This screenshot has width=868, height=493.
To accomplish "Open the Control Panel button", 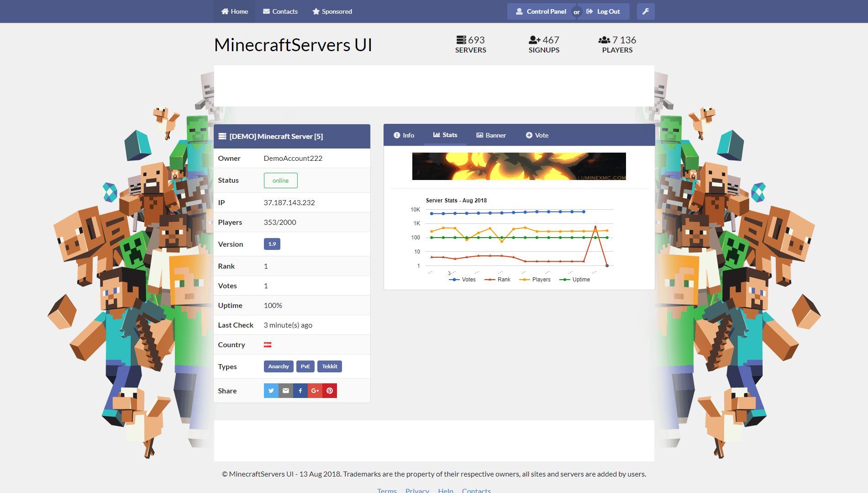I will (541, 11).
